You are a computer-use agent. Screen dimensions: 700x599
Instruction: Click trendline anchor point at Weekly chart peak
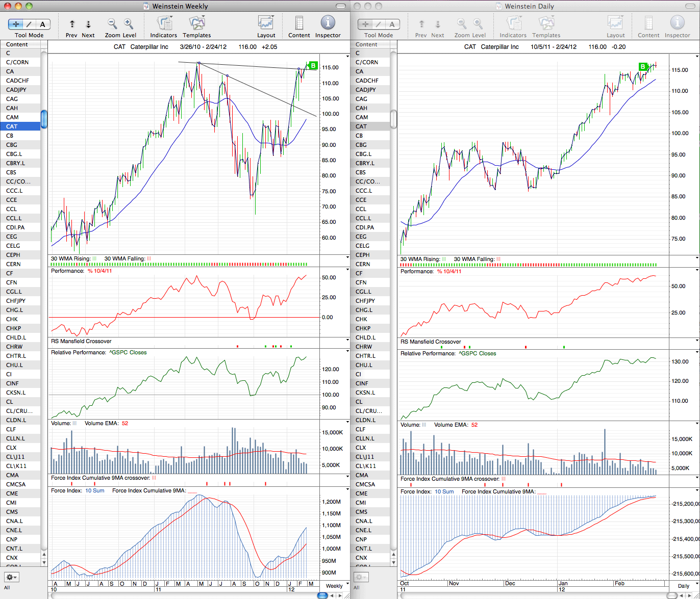coord(199,63)
